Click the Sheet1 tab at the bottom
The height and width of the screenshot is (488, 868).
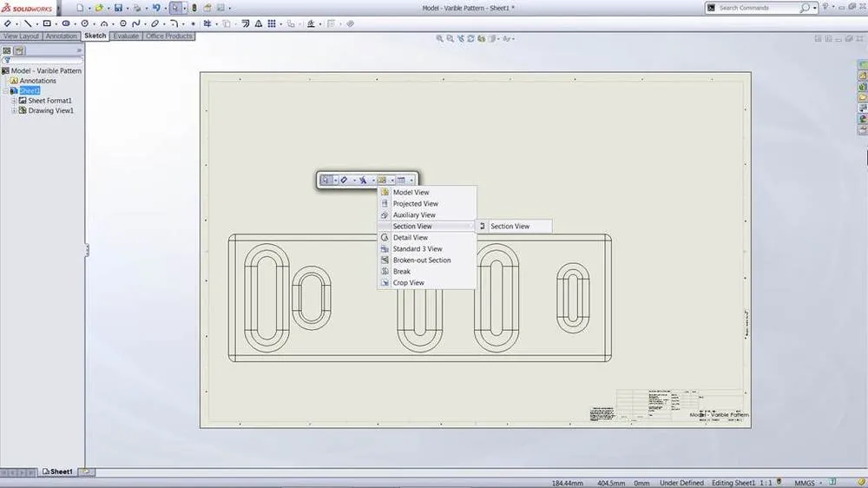coord(57,472)
